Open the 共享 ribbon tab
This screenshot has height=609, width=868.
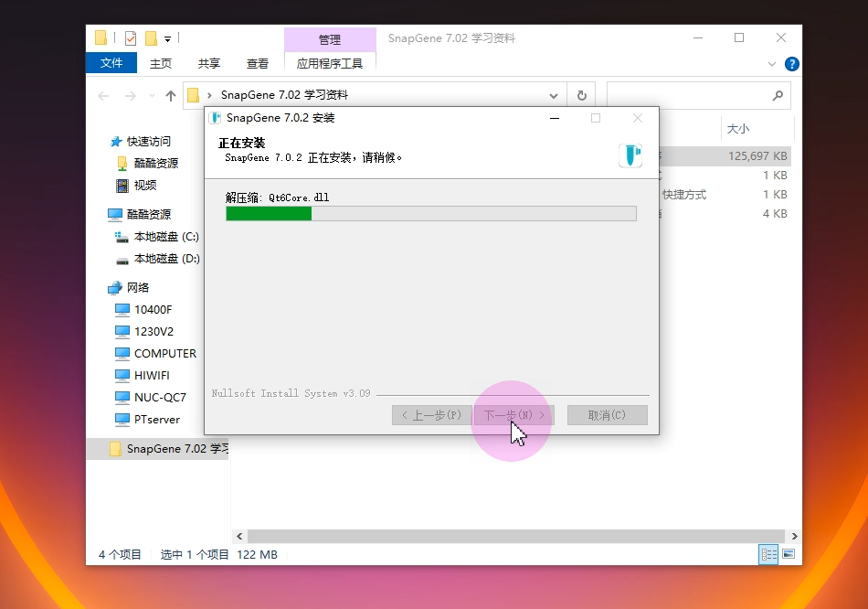click(209, 63)
